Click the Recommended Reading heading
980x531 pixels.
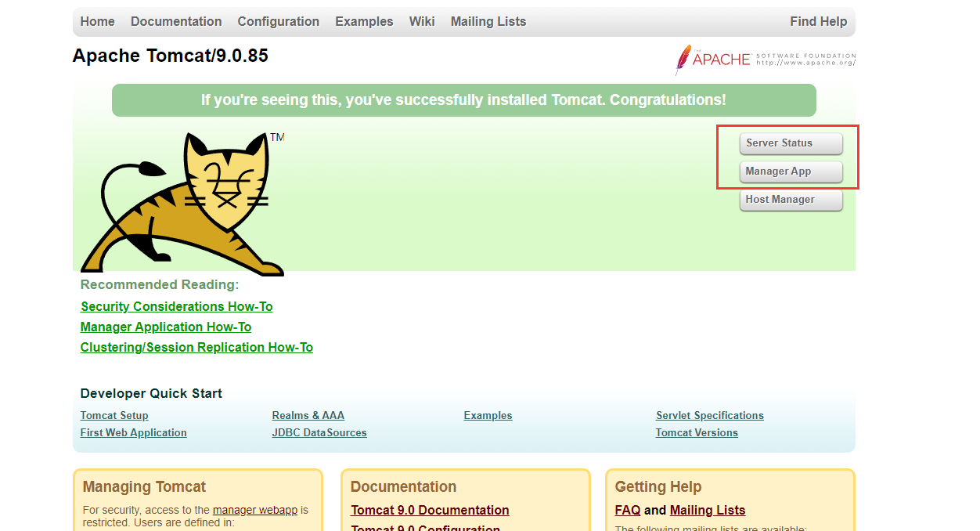click(x=160, y=284)
